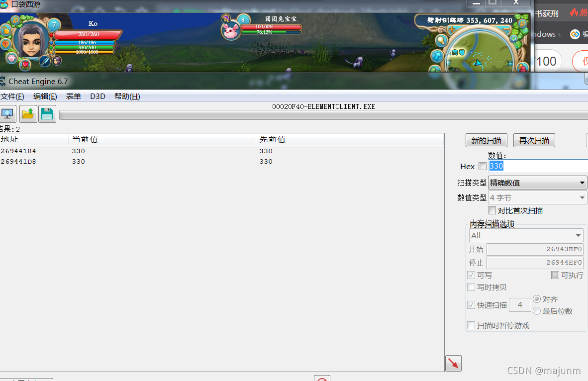Image resolution: width=588 pixels, height=381 pixels.
Task: Select address row 26944184
Action: [222, 151]
